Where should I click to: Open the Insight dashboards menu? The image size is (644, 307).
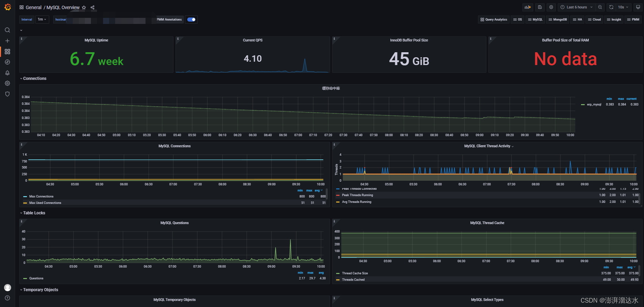614,20
